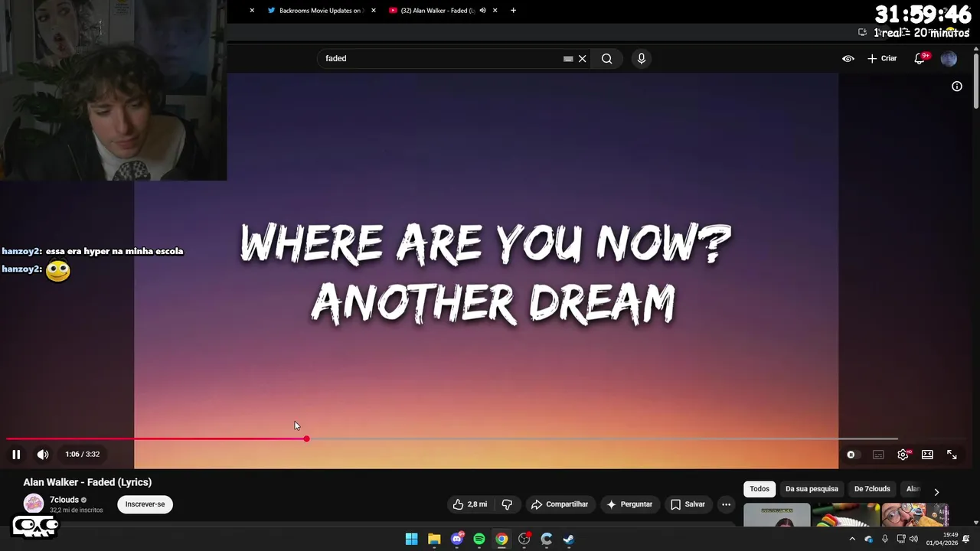Close the Backrooms Movie Updates tab
Viewport: 980px width, 551px height.
374,11
